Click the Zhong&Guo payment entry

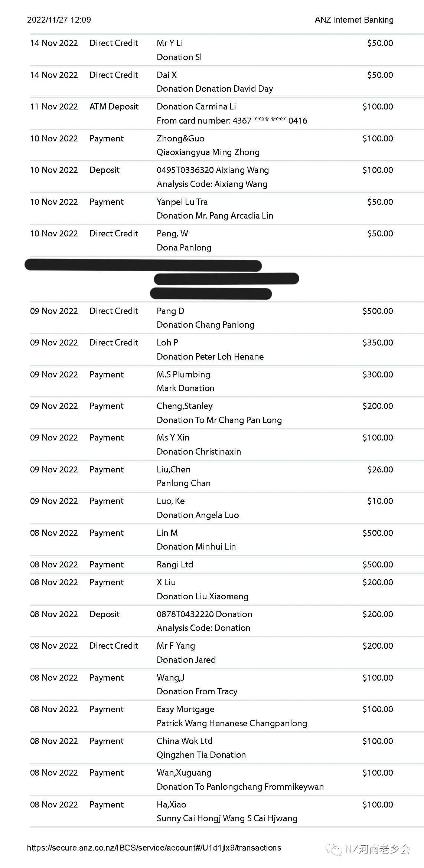click(226, 145)
